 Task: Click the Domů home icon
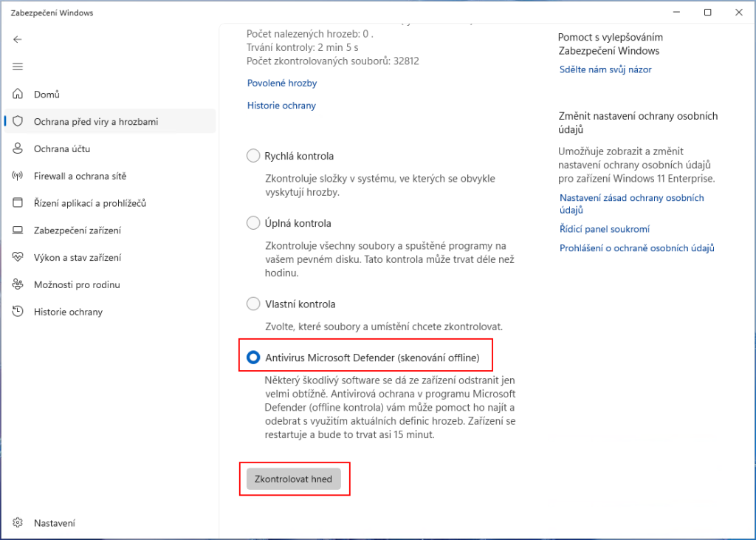18,94
